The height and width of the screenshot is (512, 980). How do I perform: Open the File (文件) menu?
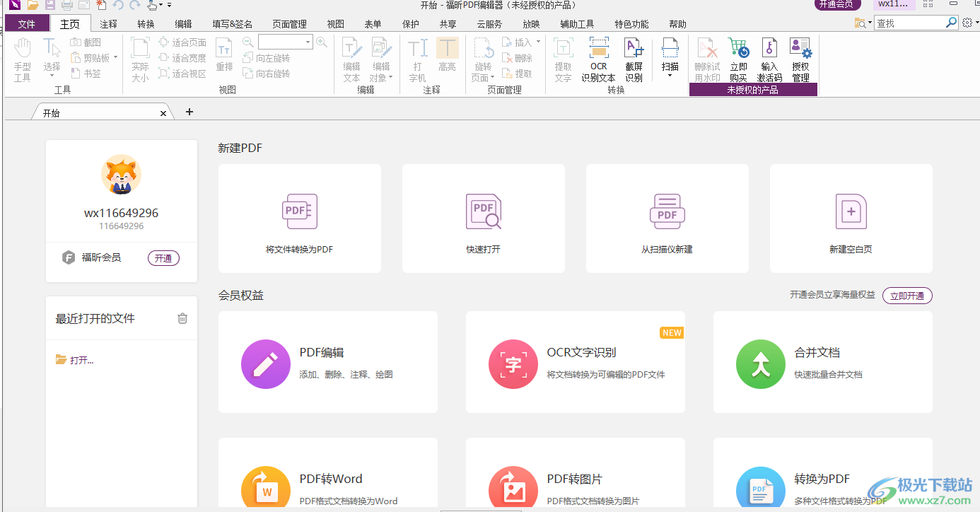(x=27, y=23)
